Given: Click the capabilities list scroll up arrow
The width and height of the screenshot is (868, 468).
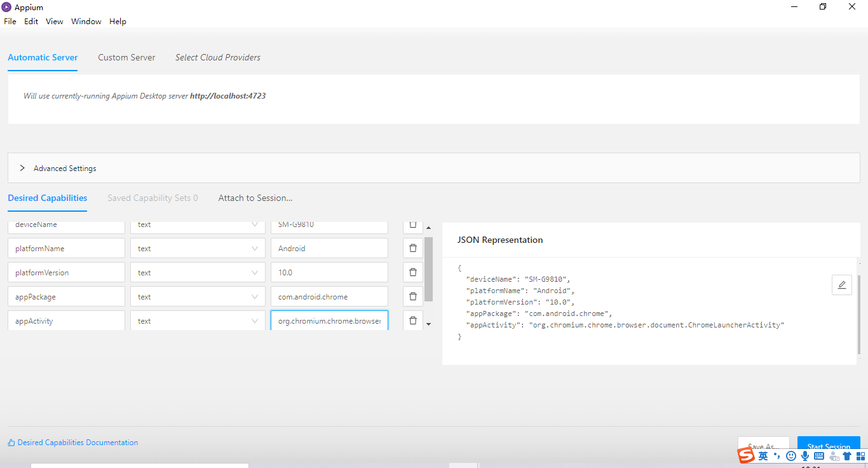Looking at the screenshot, I should (x=428, y=227).
